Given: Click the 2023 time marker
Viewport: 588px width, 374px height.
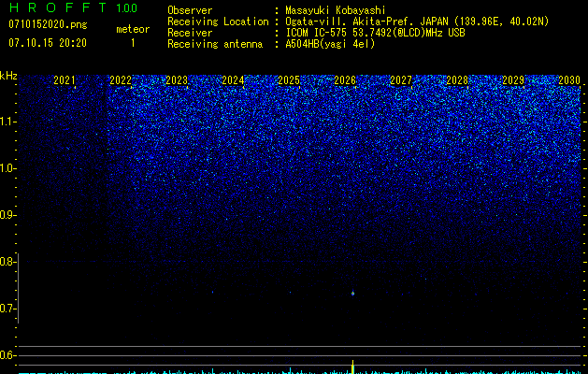Looking at the screenshot, I should 177,80.
